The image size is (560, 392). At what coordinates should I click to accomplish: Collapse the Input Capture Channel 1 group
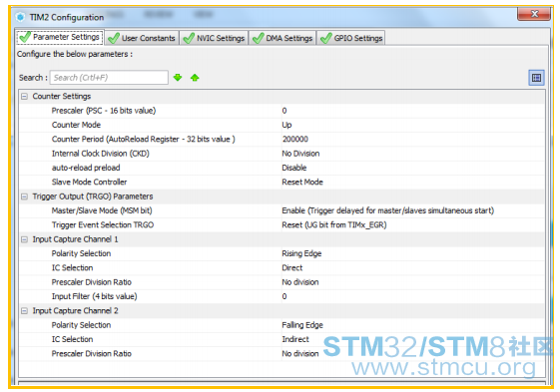pyautogui.click(x=24, y=239)
